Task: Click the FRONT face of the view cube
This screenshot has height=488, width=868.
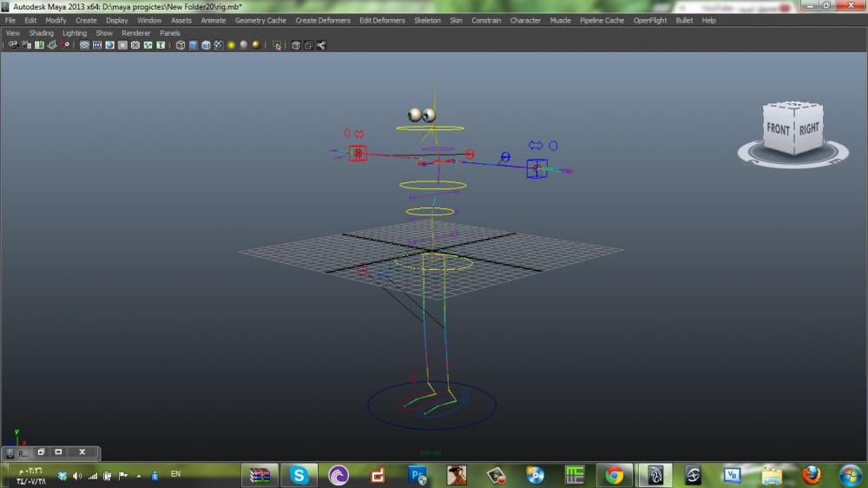Action: (778, 129)
